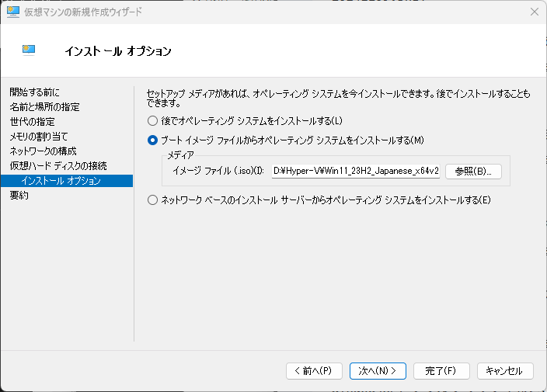Proceed with 次へ(N) > button
Viewport: 547px width, 392px height.
click(378, 371)
